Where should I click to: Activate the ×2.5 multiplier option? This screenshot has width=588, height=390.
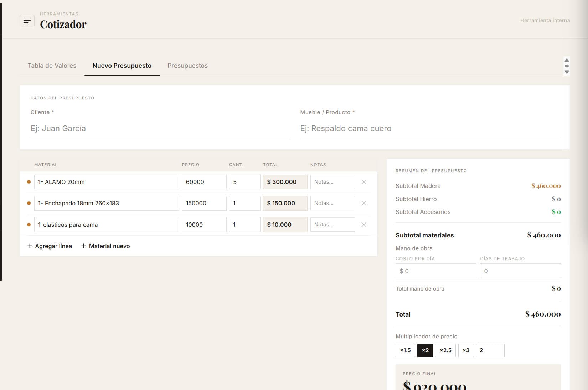coord(445,350)
